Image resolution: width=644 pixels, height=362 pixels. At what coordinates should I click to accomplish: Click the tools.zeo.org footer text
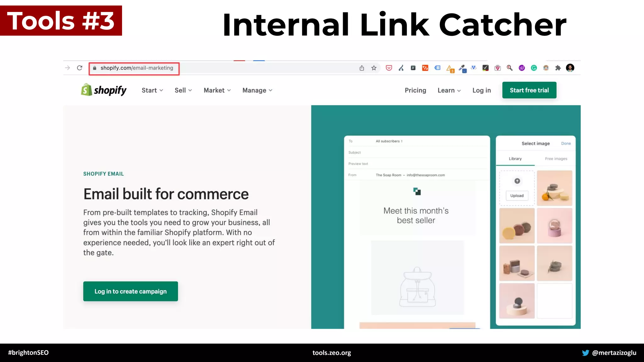pos(332,353)
